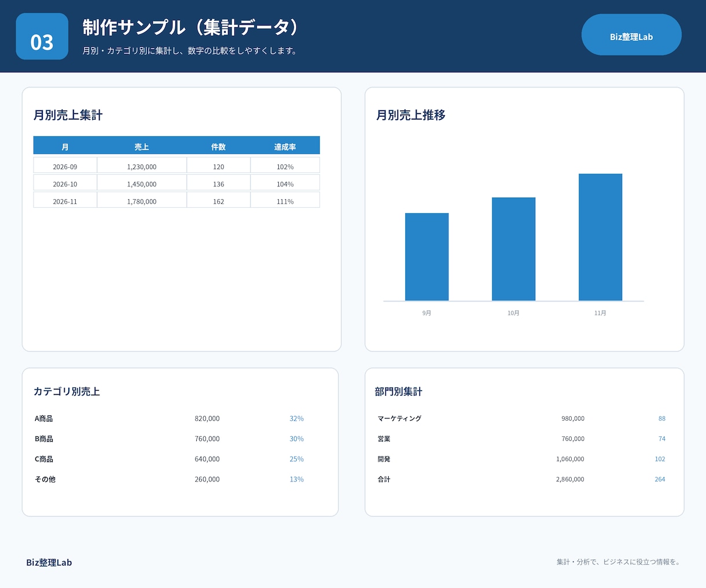Screen dimensions: 706x588
Task: Select the 開発 row label
Action: click(x=384, y=459)
